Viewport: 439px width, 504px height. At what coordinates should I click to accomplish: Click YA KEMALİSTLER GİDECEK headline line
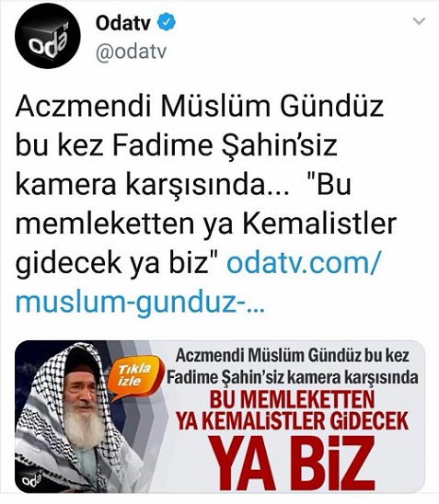point(293,420)
